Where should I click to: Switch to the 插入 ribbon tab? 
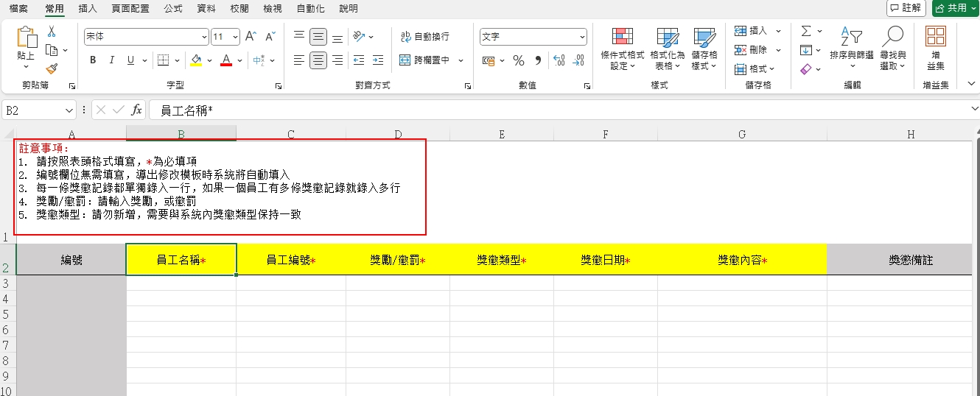[x=88, y=9]
